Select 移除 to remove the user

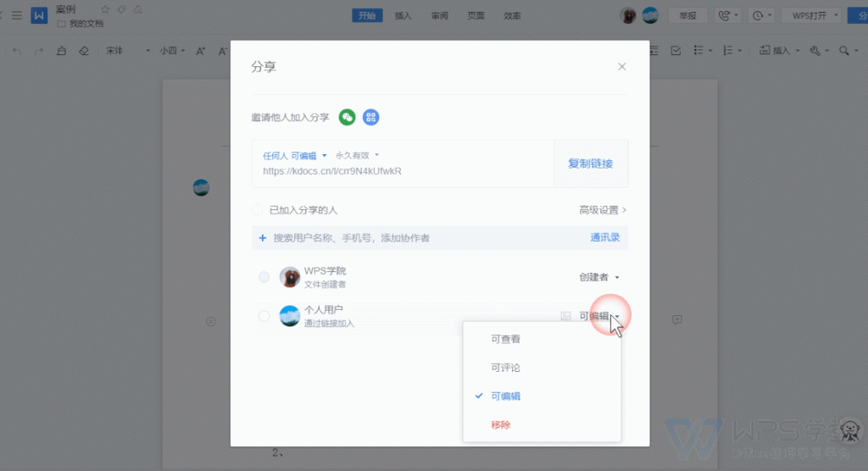[501, 424]
